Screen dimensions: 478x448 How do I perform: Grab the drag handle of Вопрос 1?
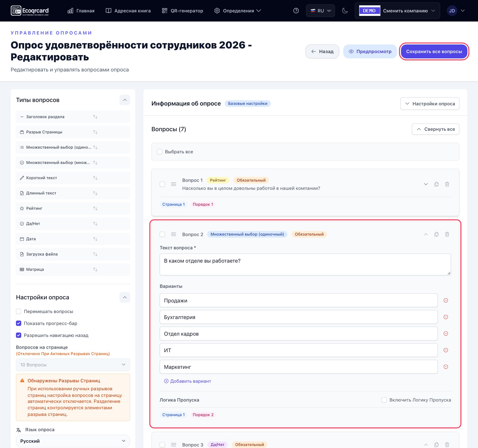click(173, 184)
